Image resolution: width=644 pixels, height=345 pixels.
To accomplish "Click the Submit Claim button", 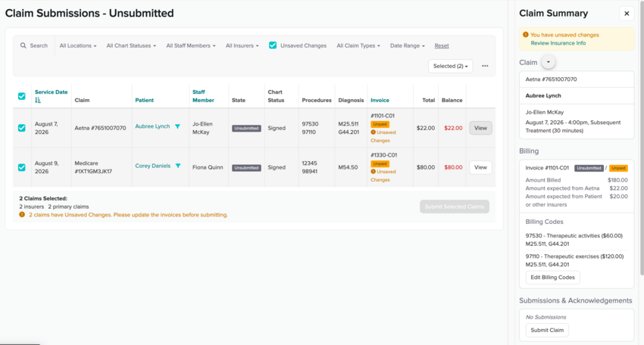I will [x=547, y=330].
